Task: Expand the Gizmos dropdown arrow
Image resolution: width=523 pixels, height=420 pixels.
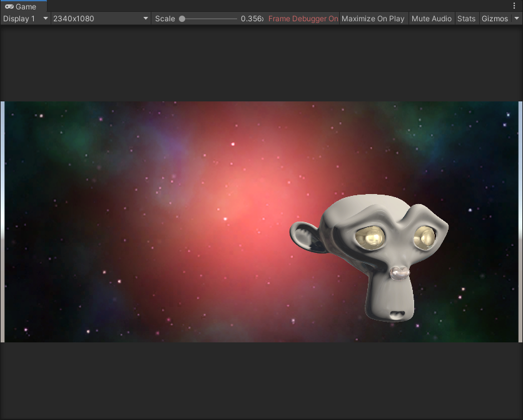Action: click(x=516, y=19)
